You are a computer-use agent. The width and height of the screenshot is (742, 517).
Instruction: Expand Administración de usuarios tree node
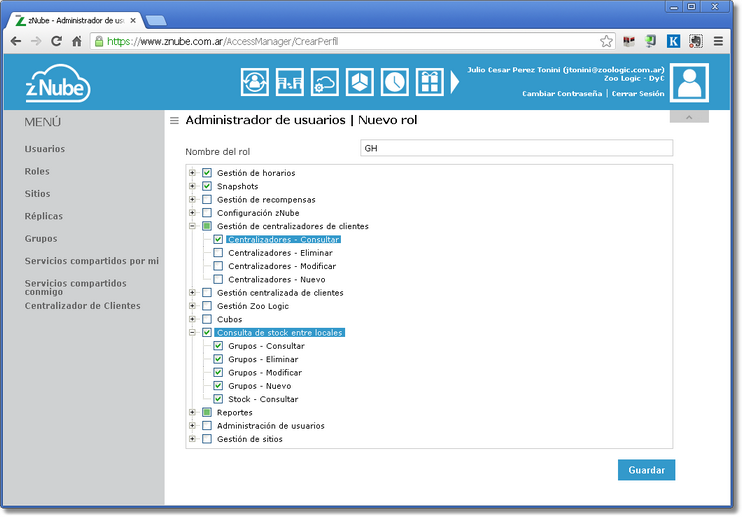[x=192, y=426]
